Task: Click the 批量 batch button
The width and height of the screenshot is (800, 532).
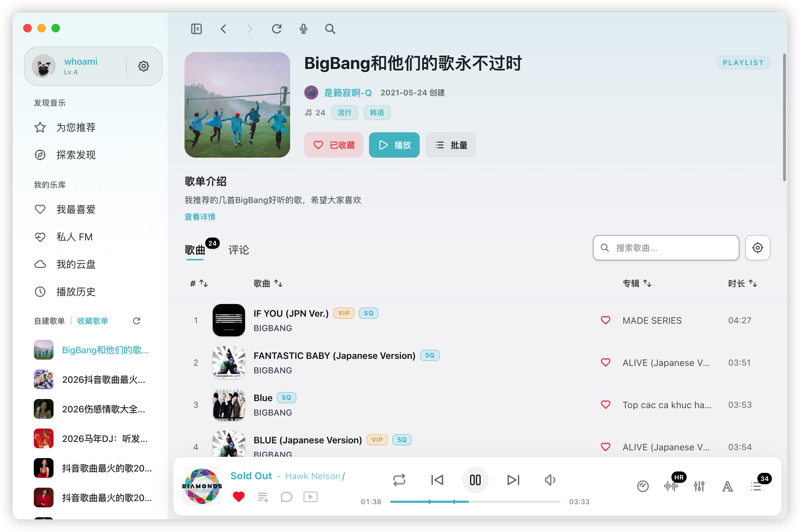Action: click(x=451, y=145)
